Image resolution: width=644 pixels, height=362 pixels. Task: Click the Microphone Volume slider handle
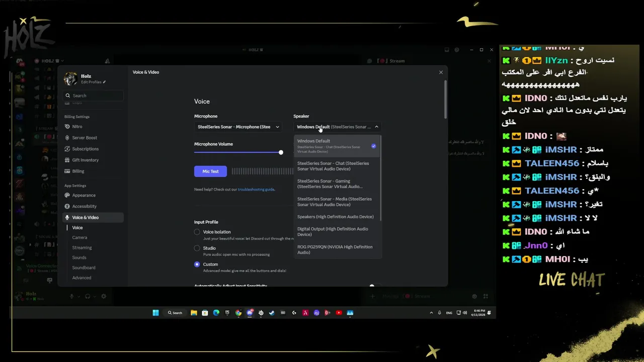(x=281, y=152)
